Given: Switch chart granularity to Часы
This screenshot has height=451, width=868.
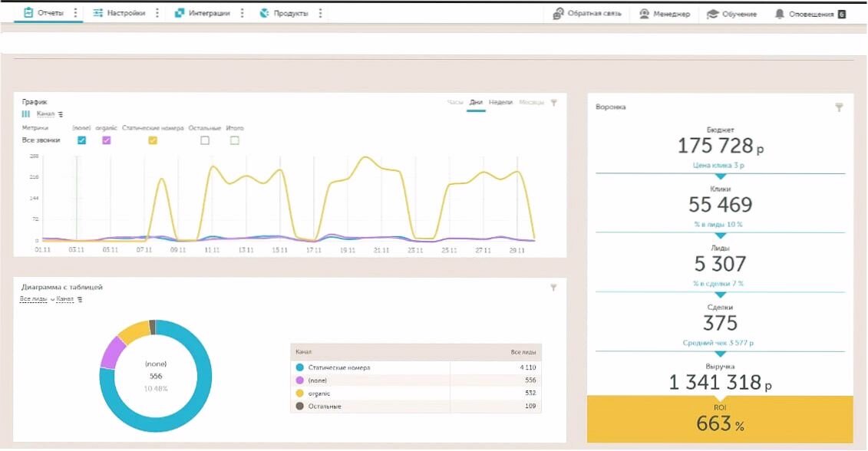Looking at the screenshot, I should point(455,102).
